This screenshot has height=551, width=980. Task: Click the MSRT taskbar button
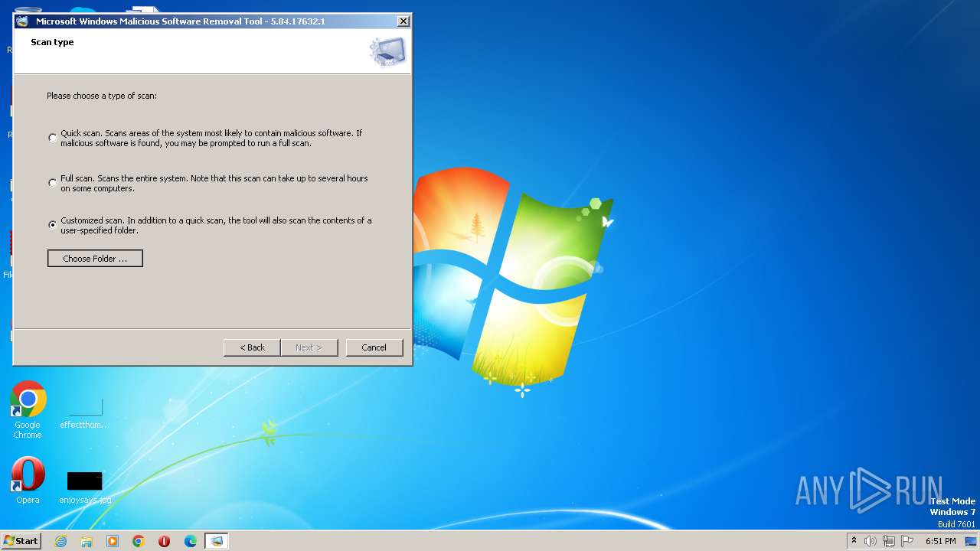click(x=217, y=541)
